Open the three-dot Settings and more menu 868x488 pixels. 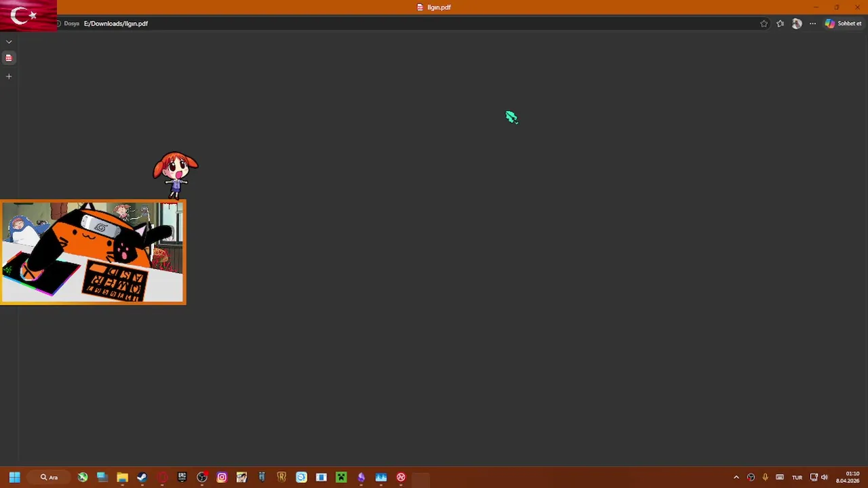[x=812, y=24]
